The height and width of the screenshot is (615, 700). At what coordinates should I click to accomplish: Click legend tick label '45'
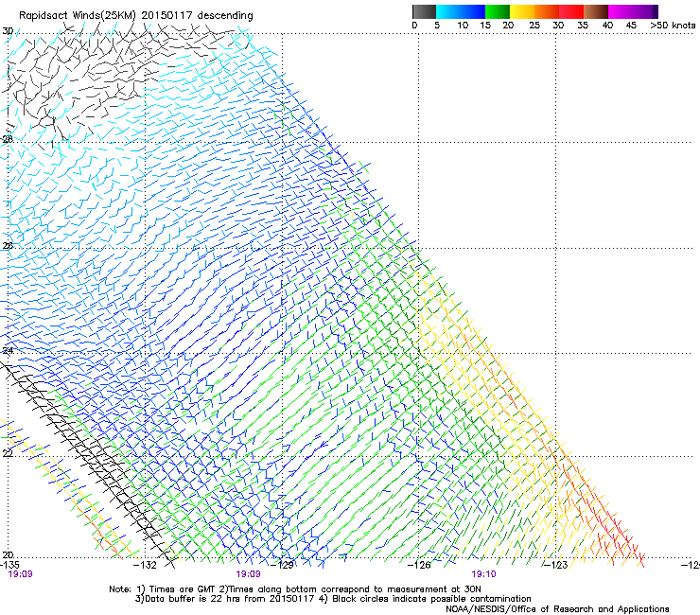[631, 26]
